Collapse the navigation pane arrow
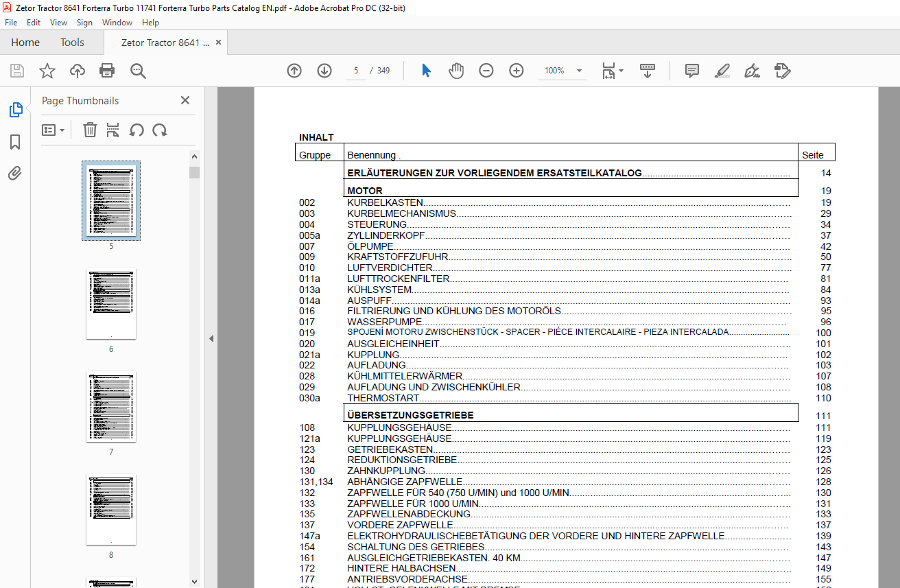The height and width of the screenshot is (588, 900). [x=211, y=338]
